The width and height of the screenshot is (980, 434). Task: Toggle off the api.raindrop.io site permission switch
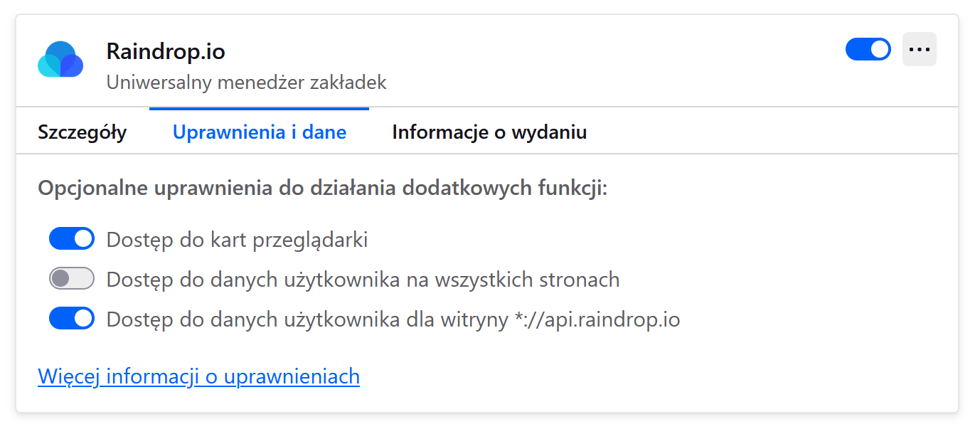click(x=72, y=319)
